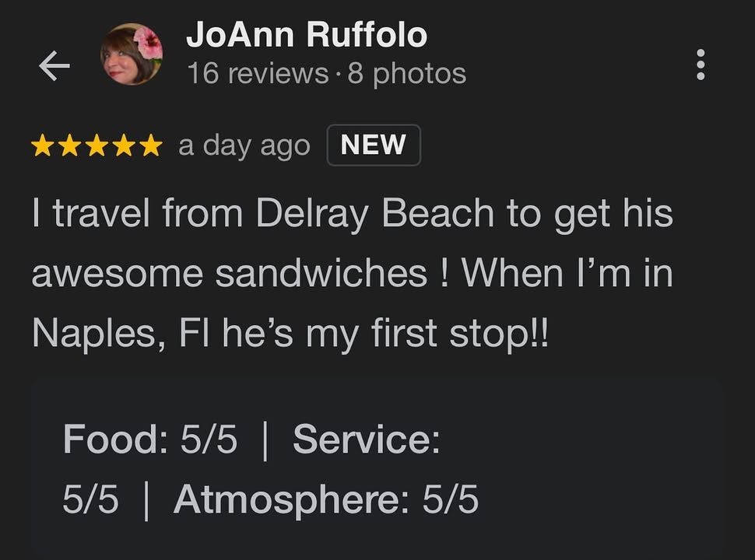755x560 pixels.
Task: Select the 'awesome sandwiches' review line
Action: 353,273
